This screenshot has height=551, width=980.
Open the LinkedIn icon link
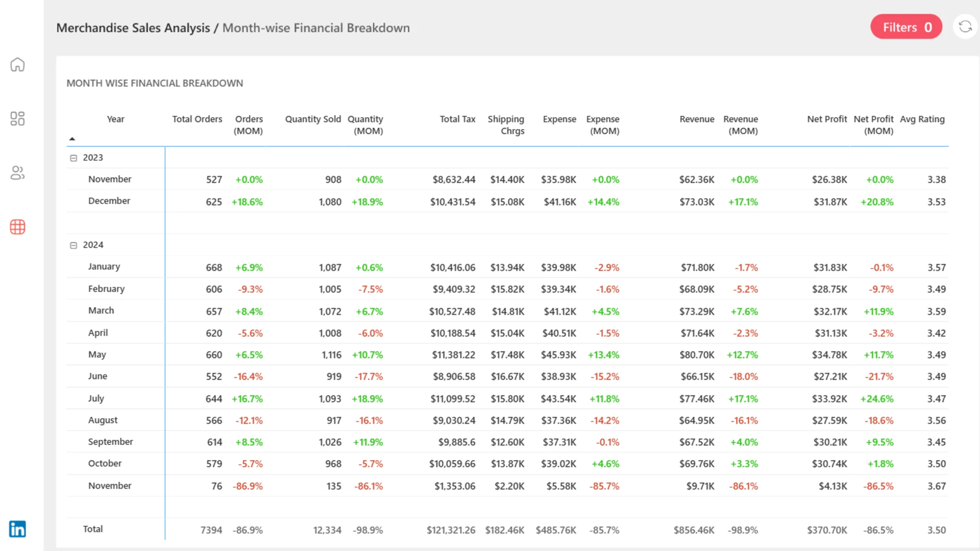(x=17, y=529)
